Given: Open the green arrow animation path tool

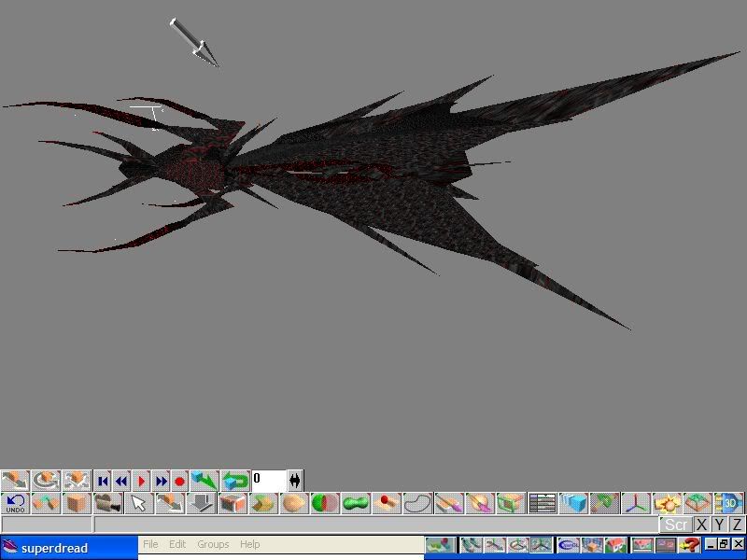Looking at the screenshot, I should [204, 481].
